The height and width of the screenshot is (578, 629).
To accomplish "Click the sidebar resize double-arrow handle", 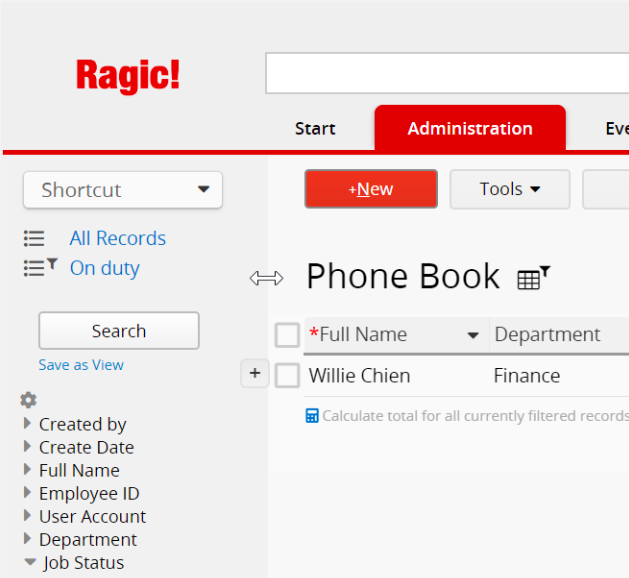I will (266, 278).
